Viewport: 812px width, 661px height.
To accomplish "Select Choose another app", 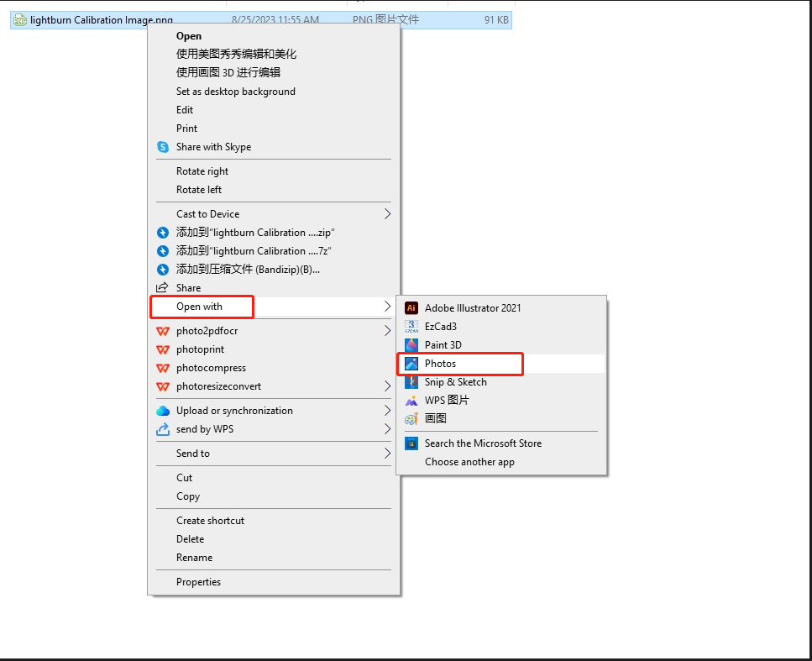I will point(501,462).
